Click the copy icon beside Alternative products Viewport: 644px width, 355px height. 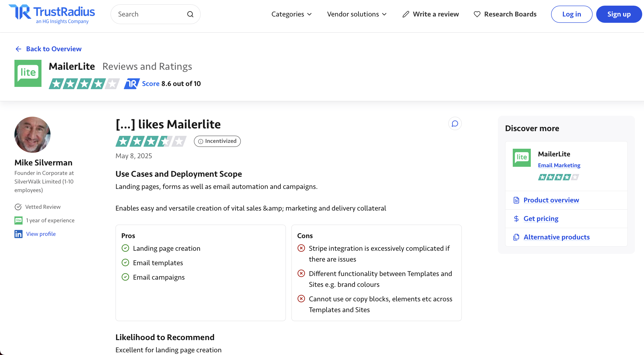click(516, 237)
